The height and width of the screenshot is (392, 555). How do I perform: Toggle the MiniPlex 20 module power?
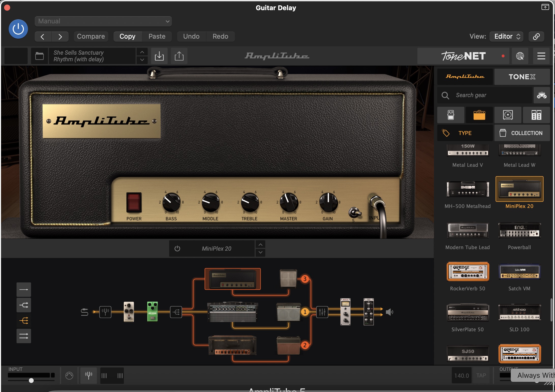click(x=177, y=249)
